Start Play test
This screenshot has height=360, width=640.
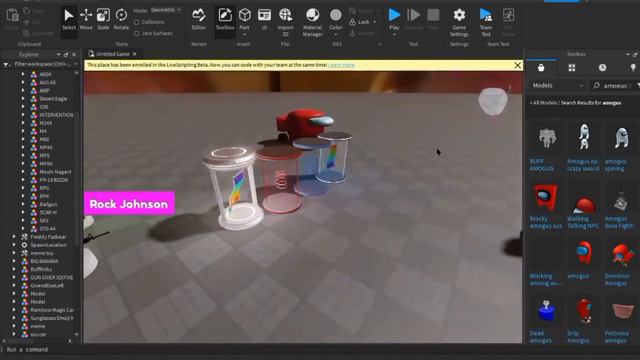click(x=394, y=20)
